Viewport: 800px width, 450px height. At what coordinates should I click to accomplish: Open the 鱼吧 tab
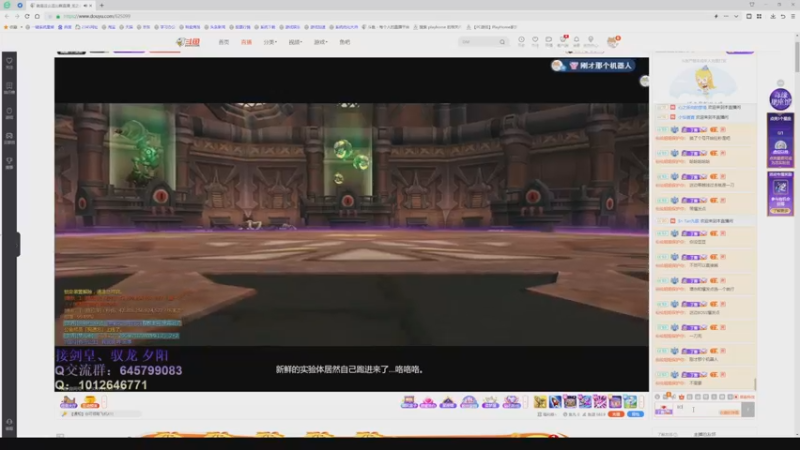coord(344,42)
